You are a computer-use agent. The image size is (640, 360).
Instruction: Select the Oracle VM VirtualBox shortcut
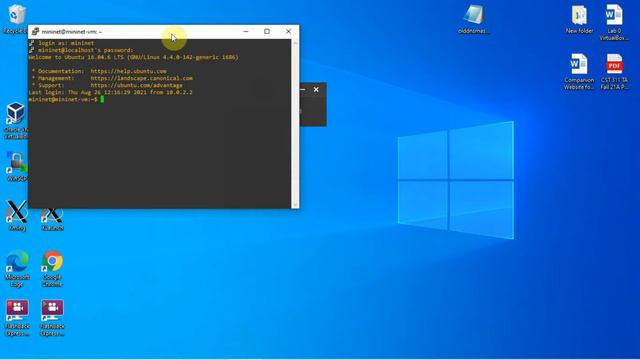coord(16,120)
